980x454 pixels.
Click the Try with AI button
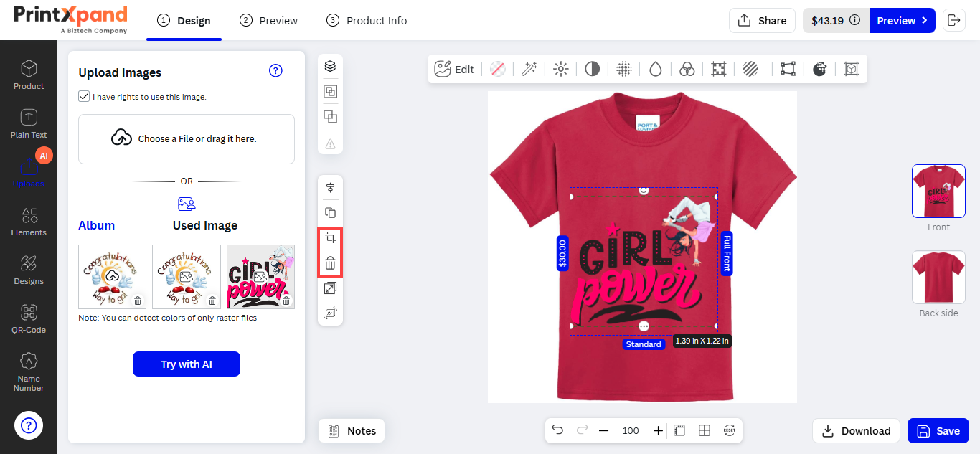pyautogui.click(x=187, y=364)
